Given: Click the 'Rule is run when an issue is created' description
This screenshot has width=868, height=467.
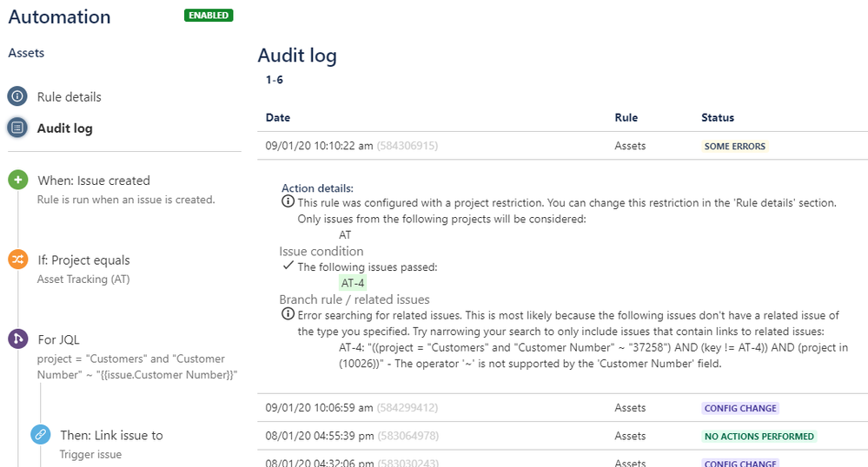Looking at the screenshot, I should [x=126, y=200].
